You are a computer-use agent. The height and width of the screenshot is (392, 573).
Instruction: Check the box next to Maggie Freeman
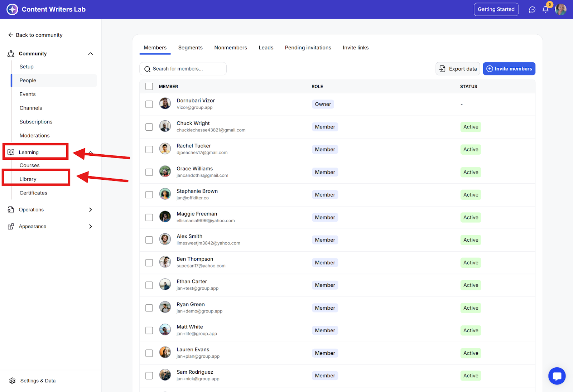coord(149,218)
